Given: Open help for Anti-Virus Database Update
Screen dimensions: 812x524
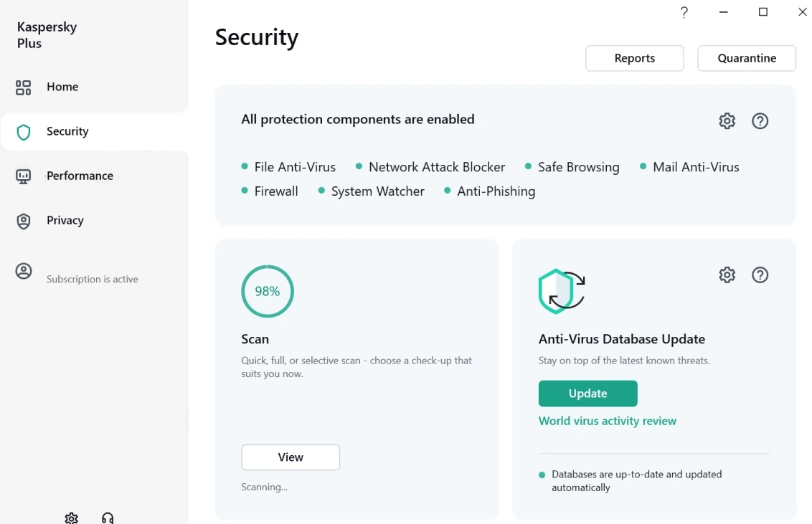Looking at the screenshot, I should [760, 275].
